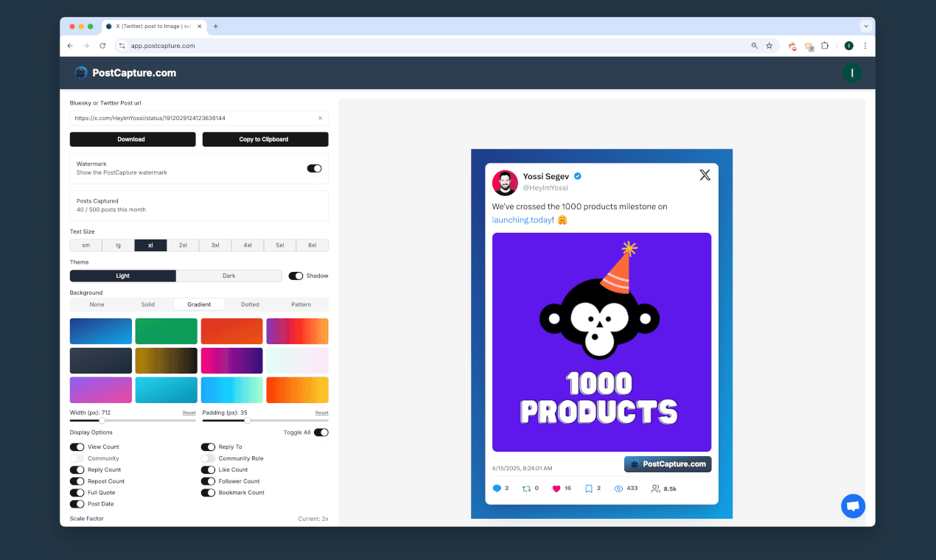Click the browser reload icon
The width and height of the screenshot is (936, 560).
[102, 46]
